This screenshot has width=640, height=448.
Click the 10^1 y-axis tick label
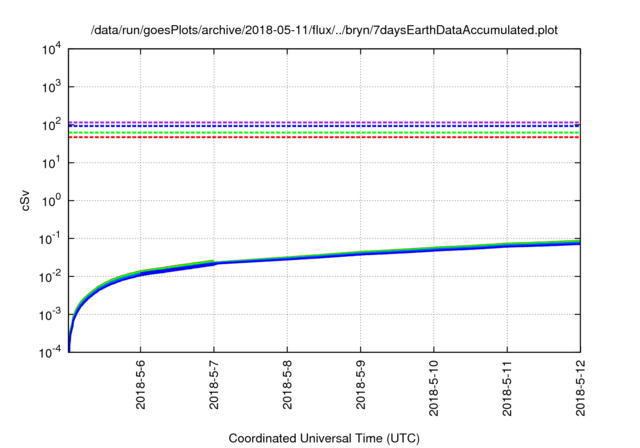51,163
